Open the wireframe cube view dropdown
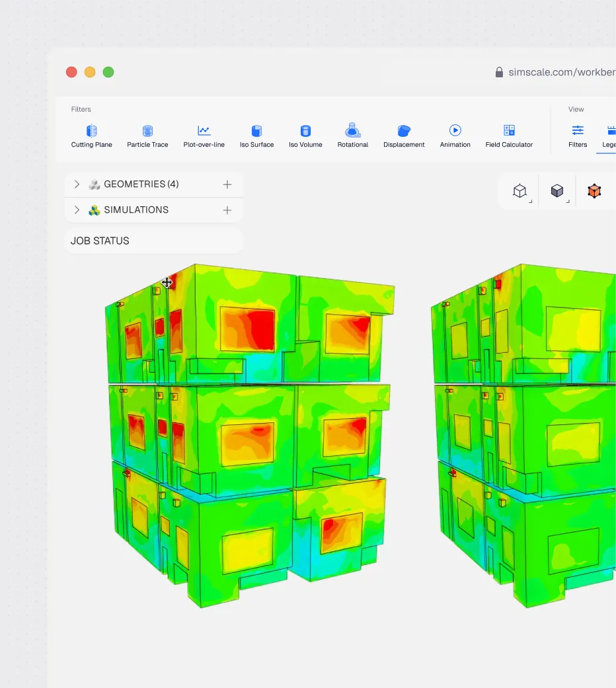Screen dimensions: 616x688 520,191
